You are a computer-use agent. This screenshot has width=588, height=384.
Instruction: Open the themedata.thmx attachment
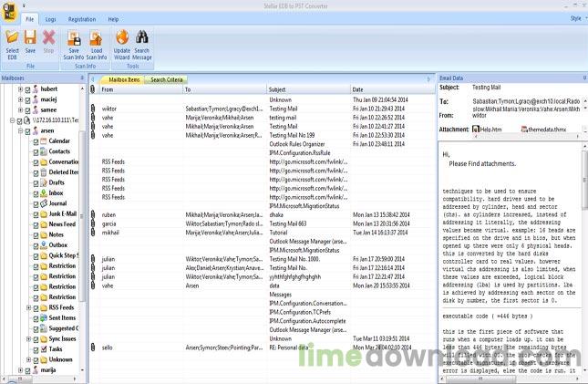[x=543, y=130]
